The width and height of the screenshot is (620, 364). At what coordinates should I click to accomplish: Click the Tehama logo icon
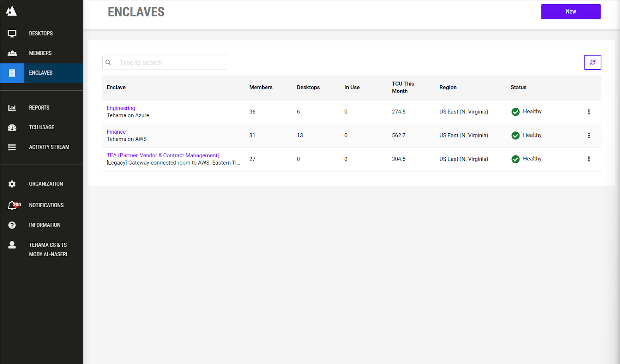click(11, 11)
